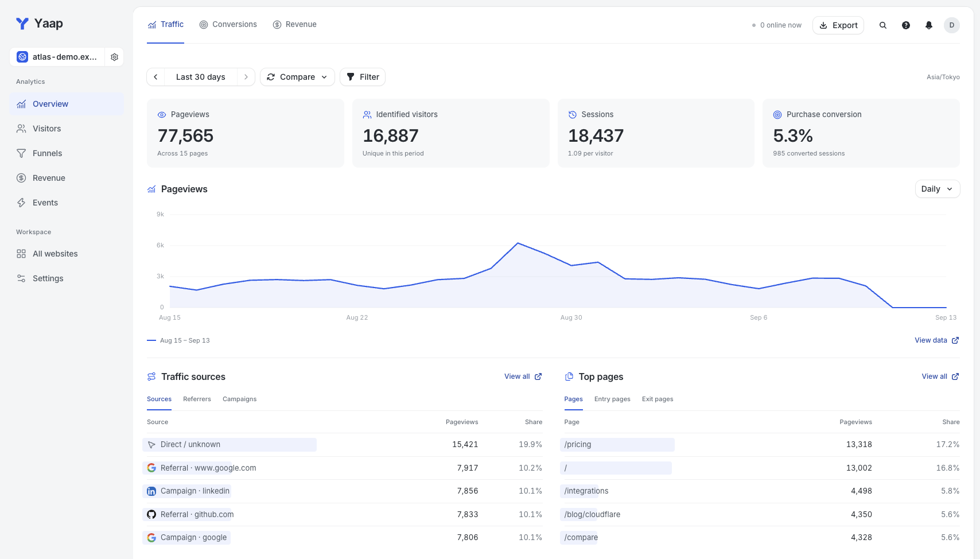
Task: Open the Daily interval dropdown
Action: [938, 189]
